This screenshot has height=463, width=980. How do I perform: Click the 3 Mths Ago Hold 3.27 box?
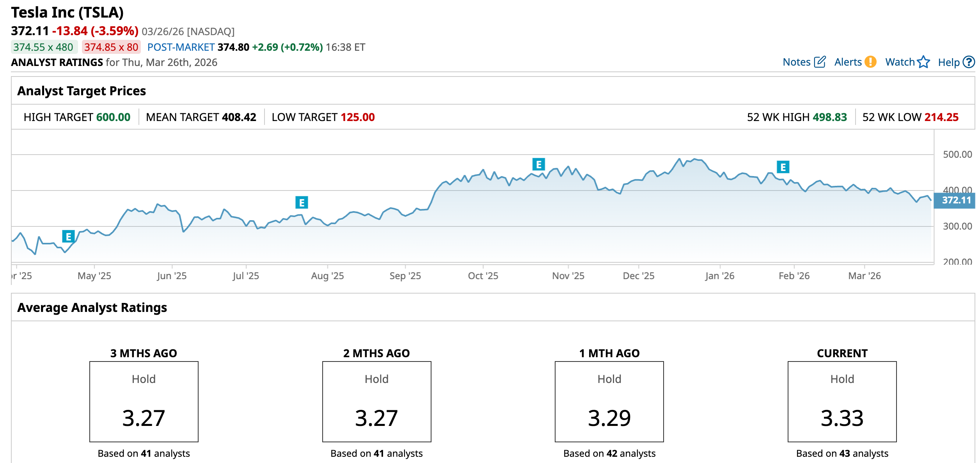(144, 401)
